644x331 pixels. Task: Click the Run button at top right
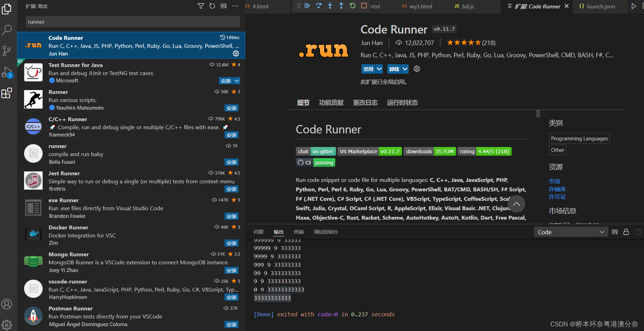[x=634, y=6]
